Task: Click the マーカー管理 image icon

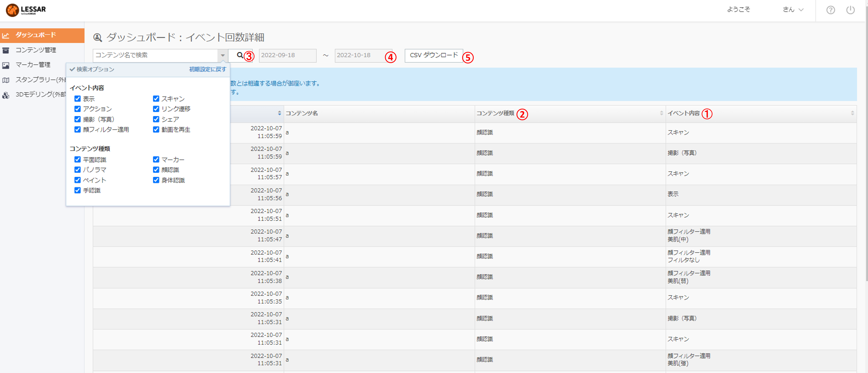Action: [x=6, y=65]
